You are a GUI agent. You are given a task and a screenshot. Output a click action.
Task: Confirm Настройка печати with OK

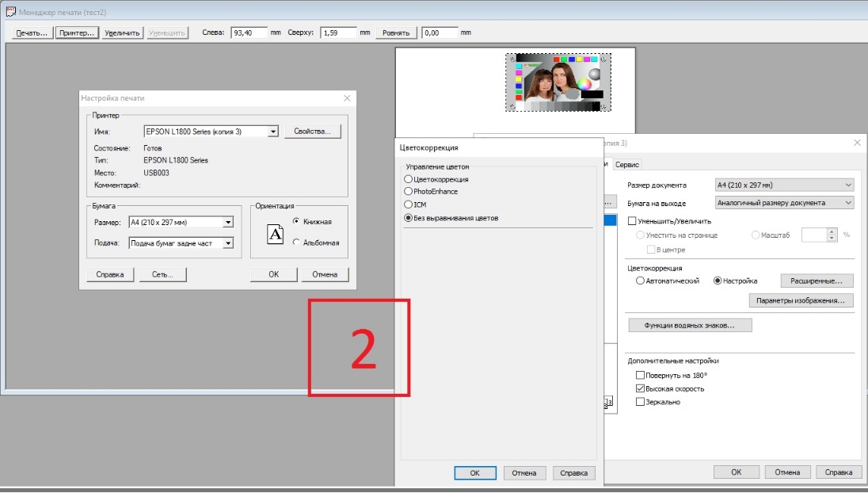[x=274, y=274]
